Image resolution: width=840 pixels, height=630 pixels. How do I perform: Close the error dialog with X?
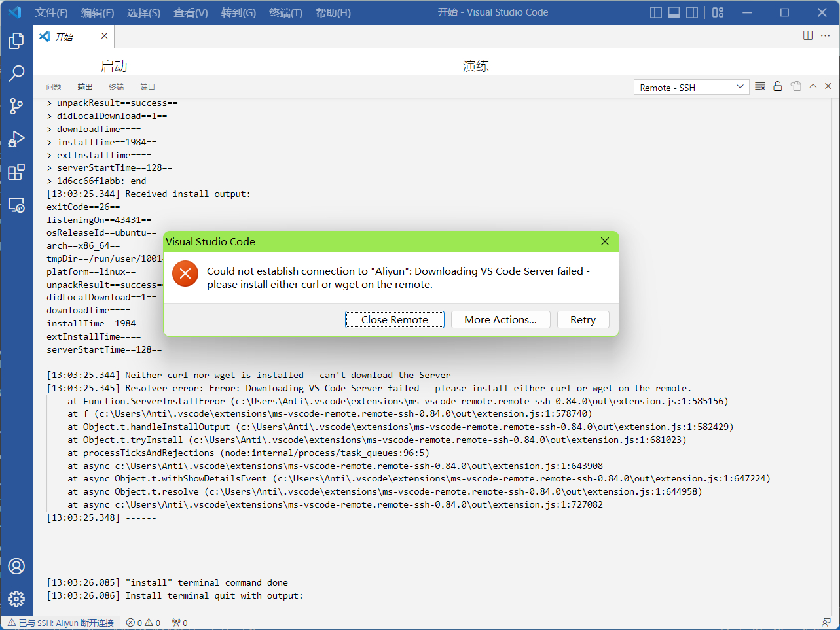pos(605,241)
